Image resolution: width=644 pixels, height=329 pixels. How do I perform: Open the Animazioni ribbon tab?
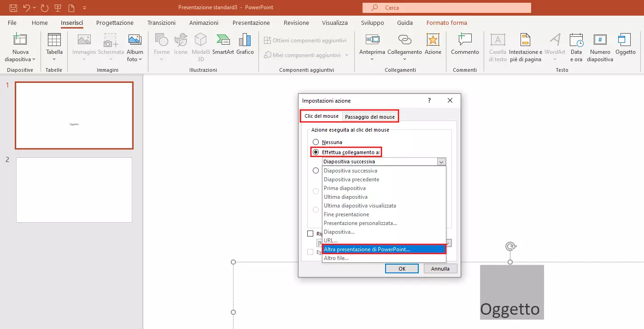click(x=204, y=23)
